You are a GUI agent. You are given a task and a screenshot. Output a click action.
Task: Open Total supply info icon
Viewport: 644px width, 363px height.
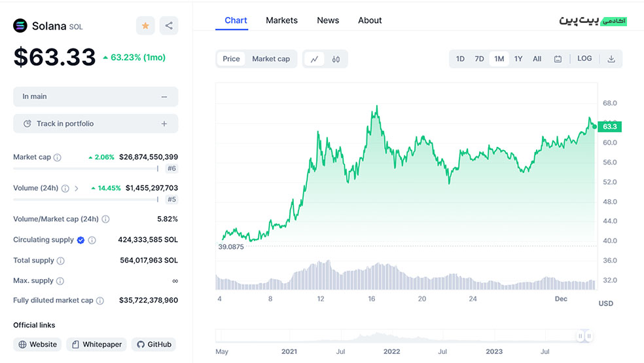[x=60, y=261]
